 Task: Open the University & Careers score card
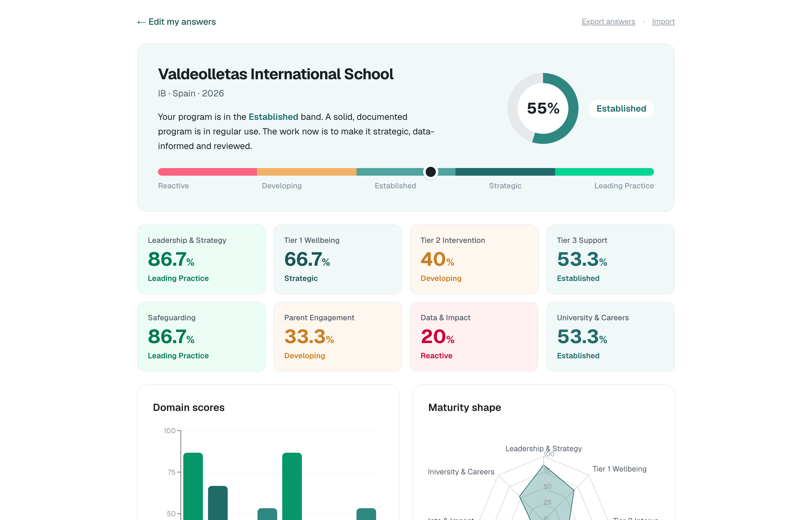pos(610,337)
